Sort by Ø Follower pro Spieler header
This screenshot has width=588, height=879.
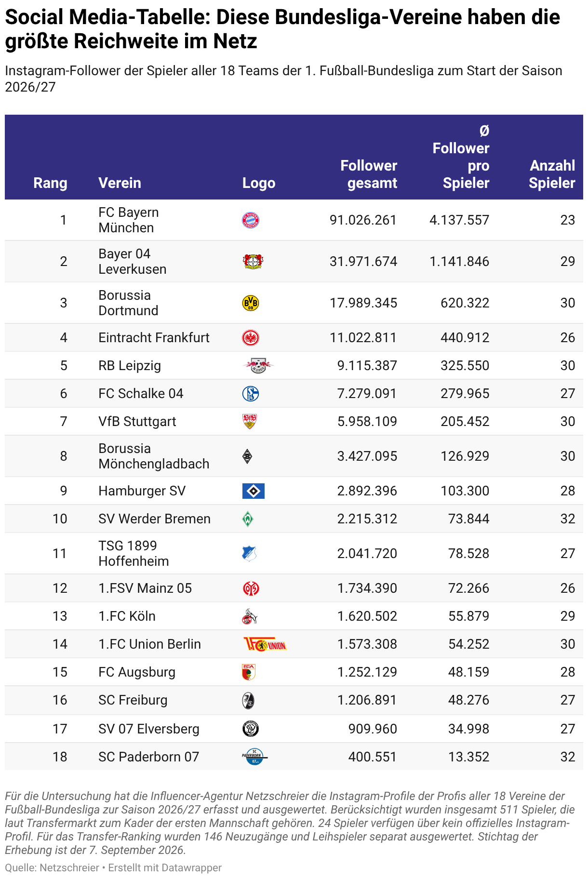tap(461, 157)
